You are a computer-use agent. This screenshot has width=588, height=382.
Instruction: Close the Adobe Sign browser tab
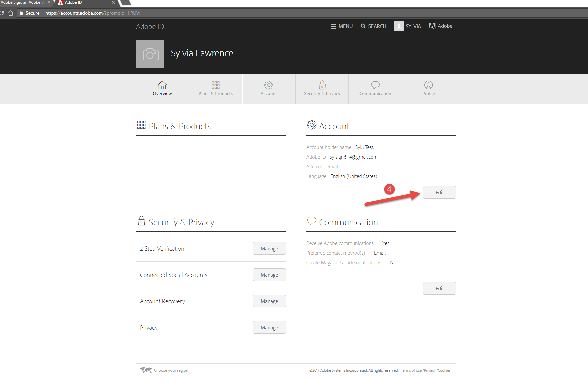[49, 2]
